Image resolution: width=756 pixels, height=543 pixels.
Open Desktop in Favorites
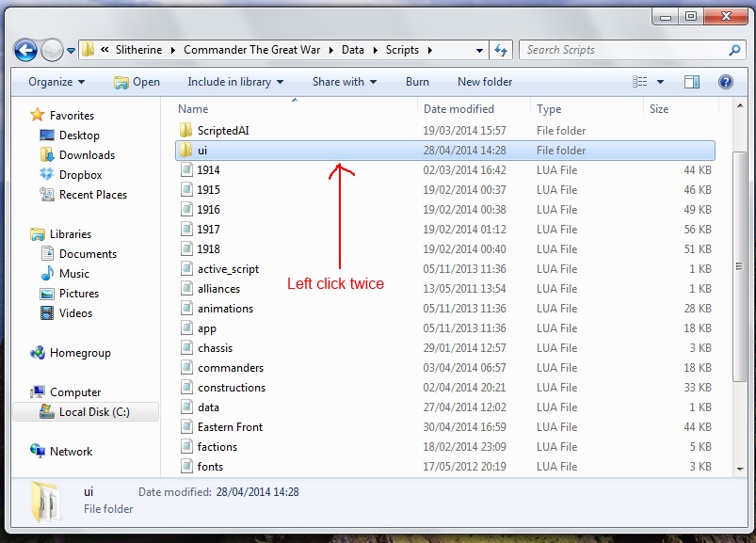[70, 136]
